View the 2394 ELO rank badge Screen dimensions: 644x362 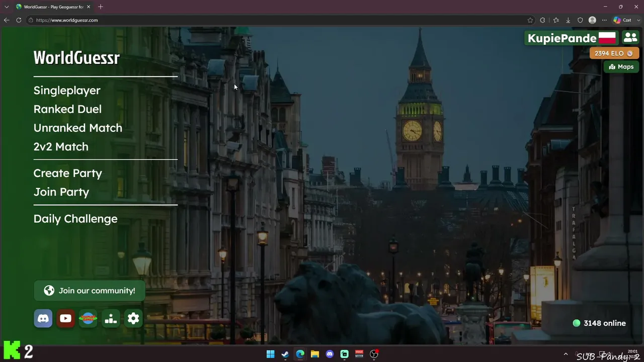coord(614,53)
